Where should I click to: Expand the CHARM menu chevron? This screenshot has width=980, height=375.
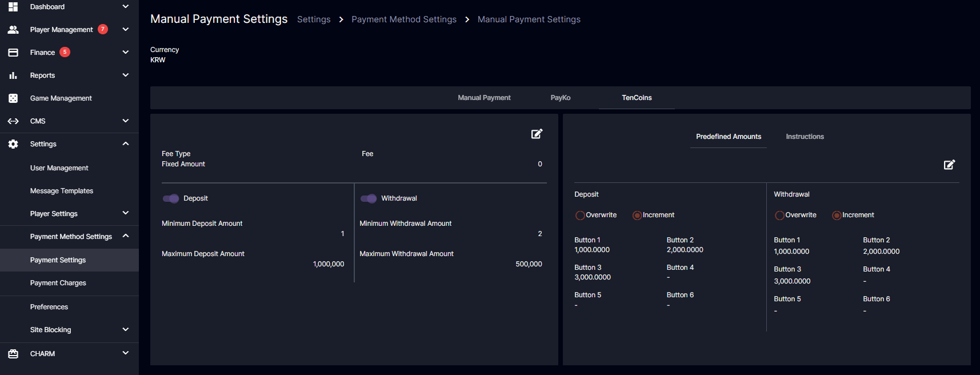(126, 353)
